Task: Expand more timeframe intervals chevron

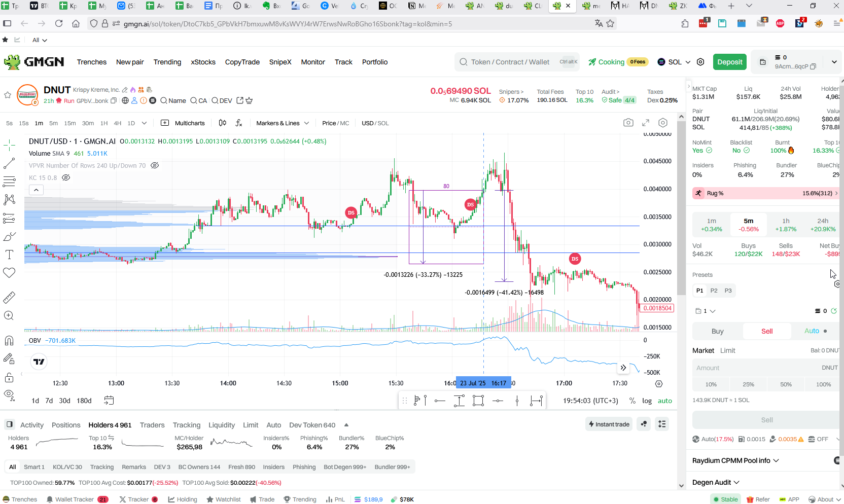Action: (x=144, y=123)
